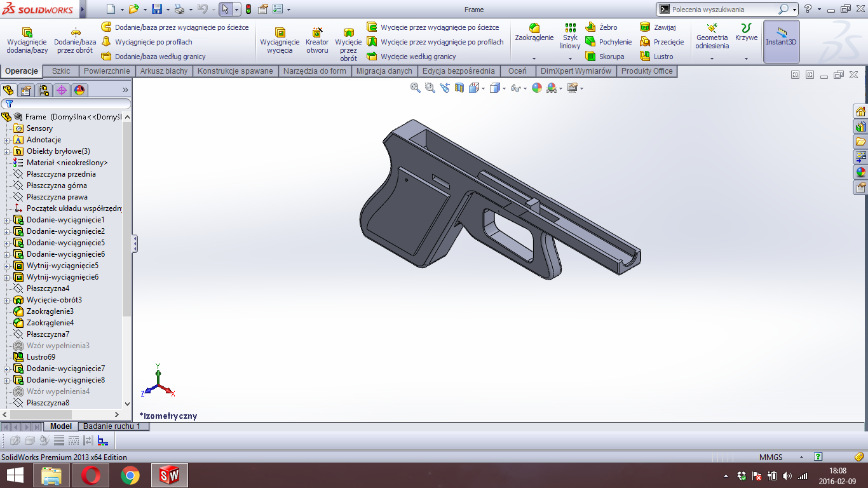Open Geometria odniesienia dropdown arrow
The height and width of the screenshot is (488, 868).
click(712, 58)
